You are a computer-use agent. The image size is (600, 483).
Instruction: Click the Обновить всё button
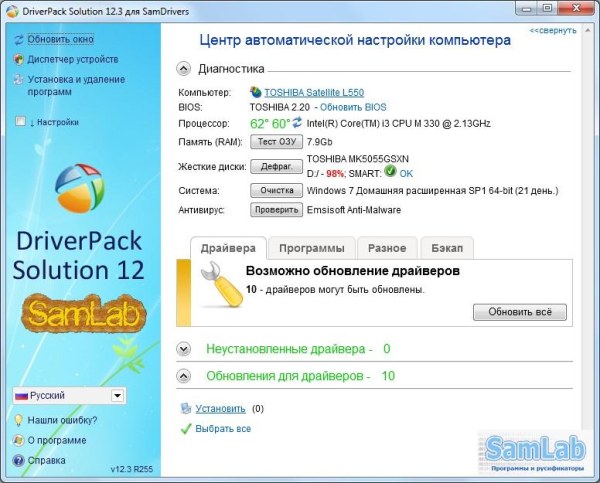coord(520,312)
